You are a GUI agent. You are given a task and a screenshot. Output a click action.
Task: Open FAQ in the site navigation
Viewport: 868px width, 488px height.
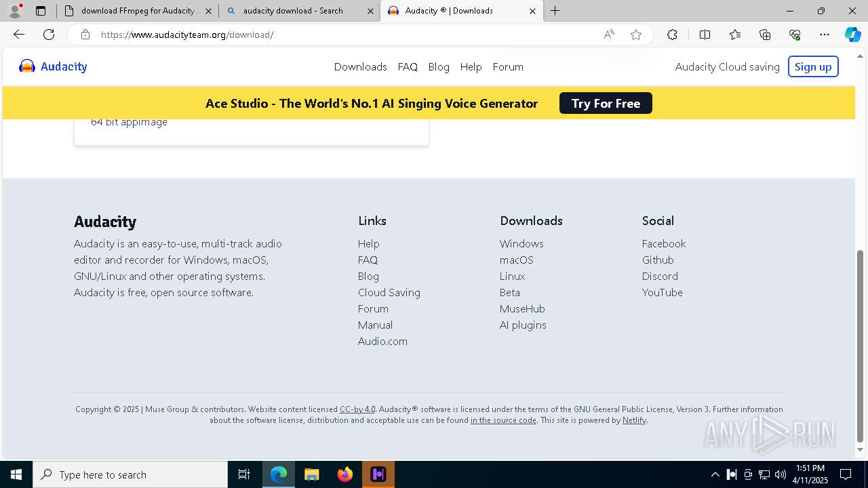[408, 66]
